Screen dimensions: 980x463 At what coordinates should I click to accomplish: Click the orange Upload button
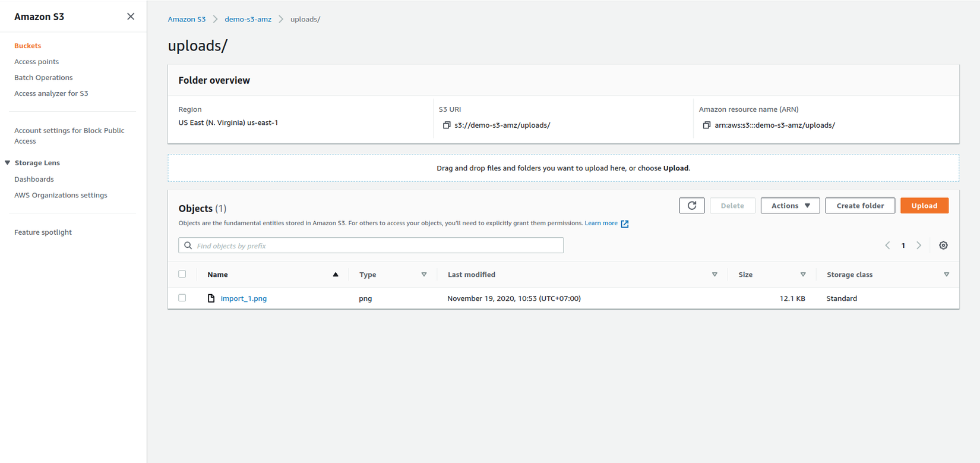click(x=924, y=206)
